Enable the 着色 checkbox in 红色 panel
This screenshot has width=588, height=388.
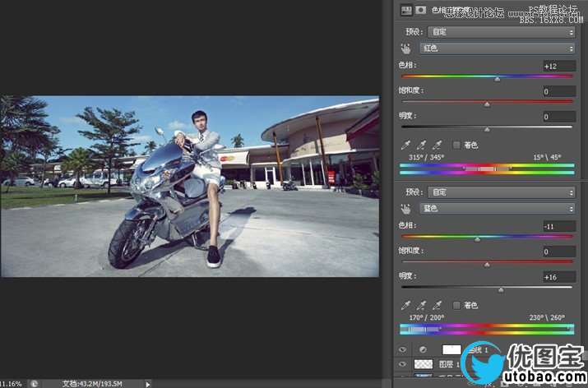pyautogui.click(x=456, y=145)
